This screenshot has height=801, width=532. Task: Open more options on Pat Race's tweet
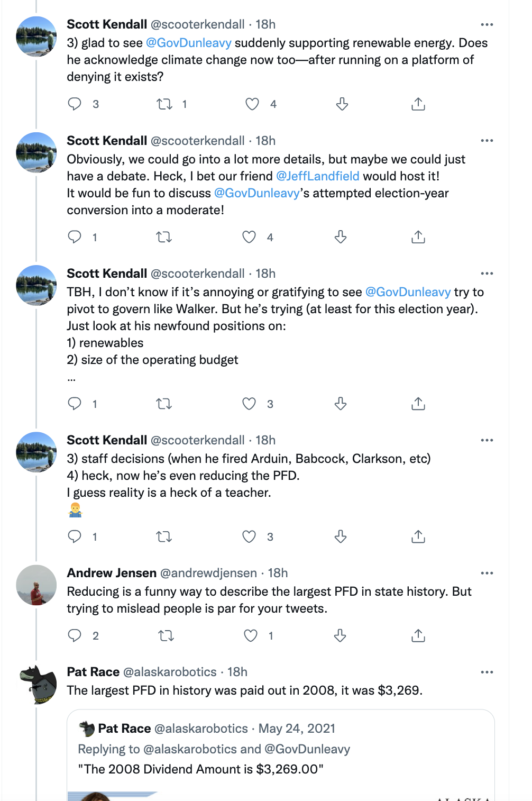(487, 672)
